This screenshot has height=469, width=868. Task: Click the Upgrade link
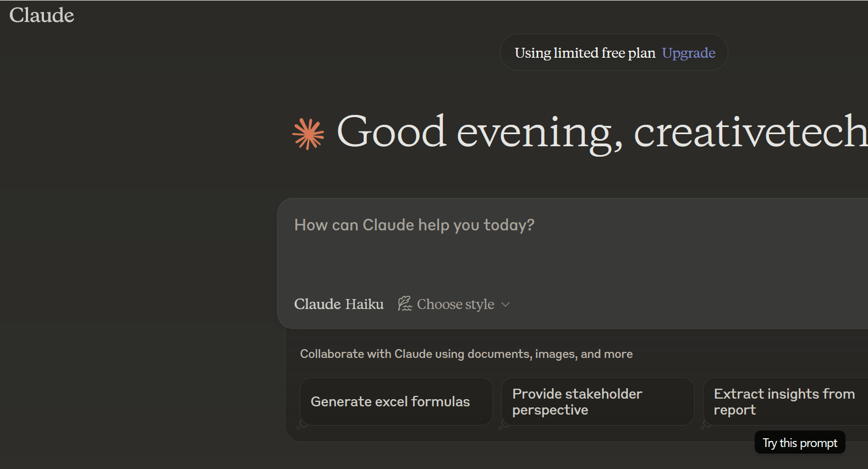point(689,53)
